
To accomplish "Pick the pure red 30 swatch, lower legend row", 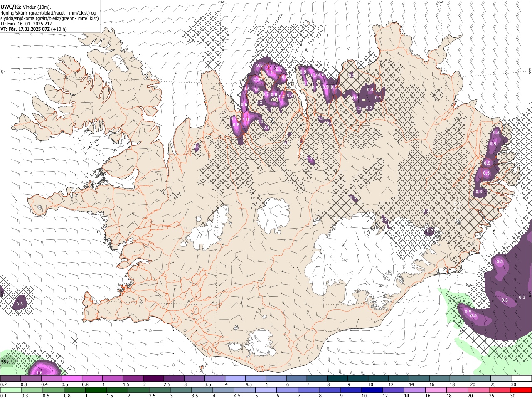I will pos(521,390).
